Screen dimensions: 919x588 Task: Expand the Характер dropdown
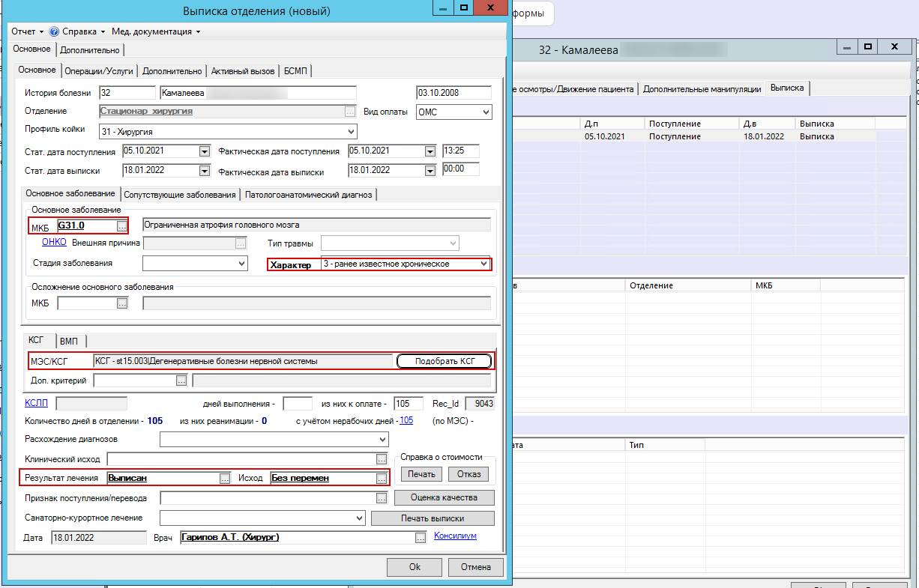(484, 264)
